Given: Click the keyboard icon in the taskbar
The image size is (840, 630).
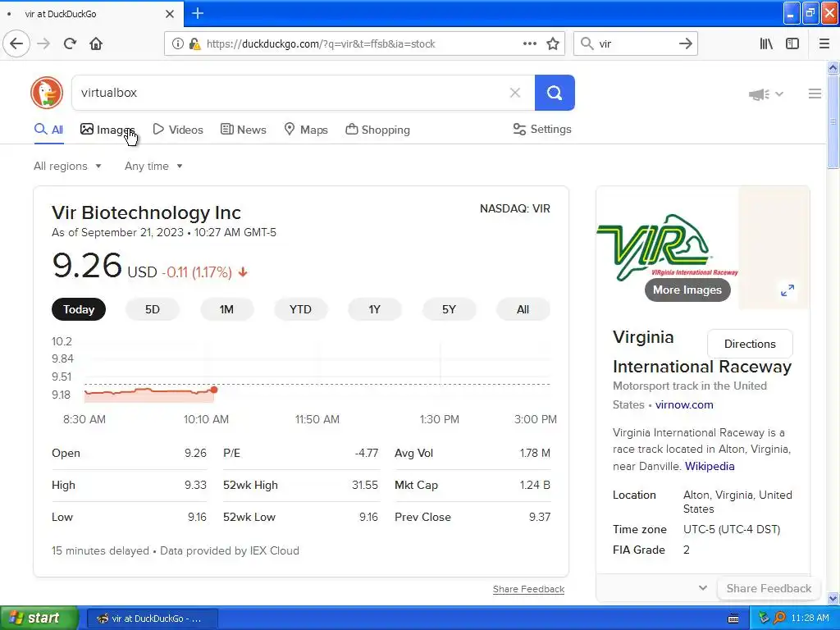Looking at the screenshot, I should pyautogui.click(x=733, y=619).
